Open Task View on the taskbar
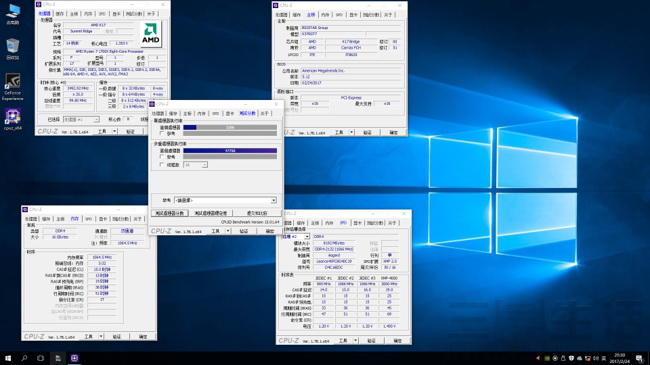The width and height of the screenshot is (650, 365). tap(40, 358)
